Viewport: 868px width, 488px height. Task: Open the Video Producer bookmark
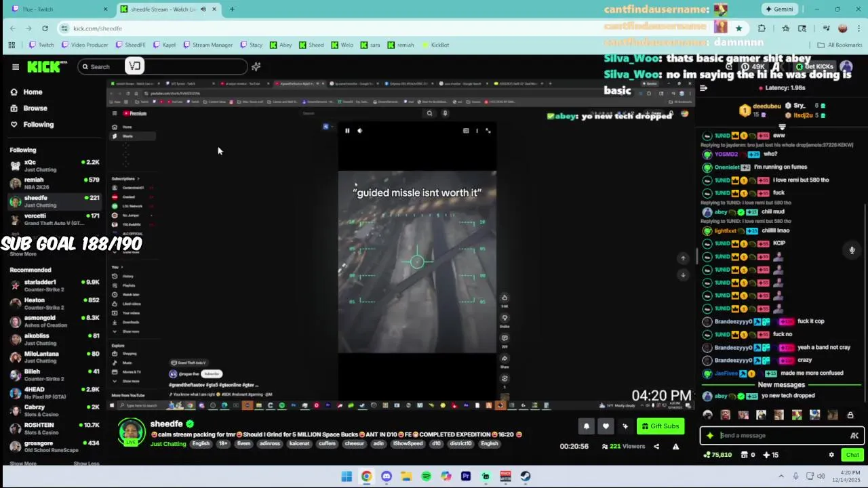85,45
